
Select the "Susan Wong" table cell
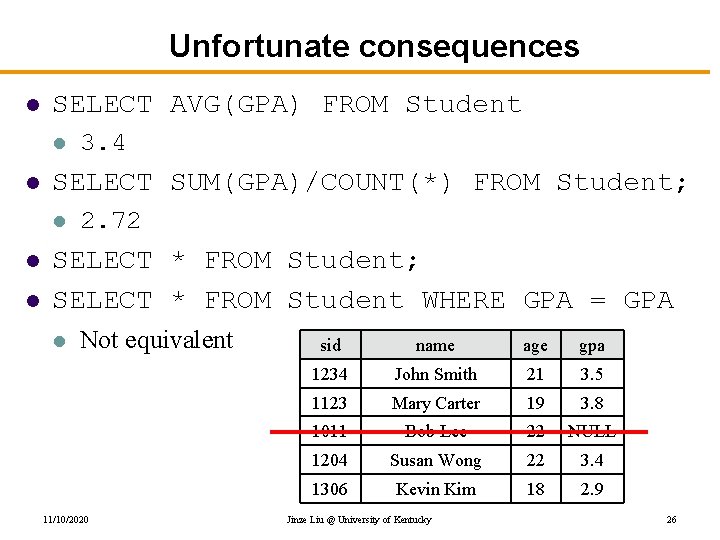[x=435, y=460]
